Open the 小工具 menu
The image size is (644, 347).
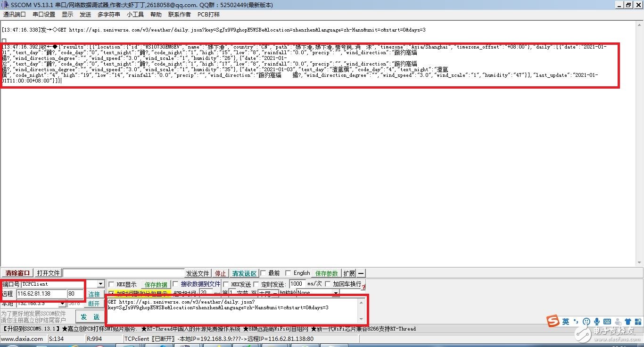click(135, 15)
